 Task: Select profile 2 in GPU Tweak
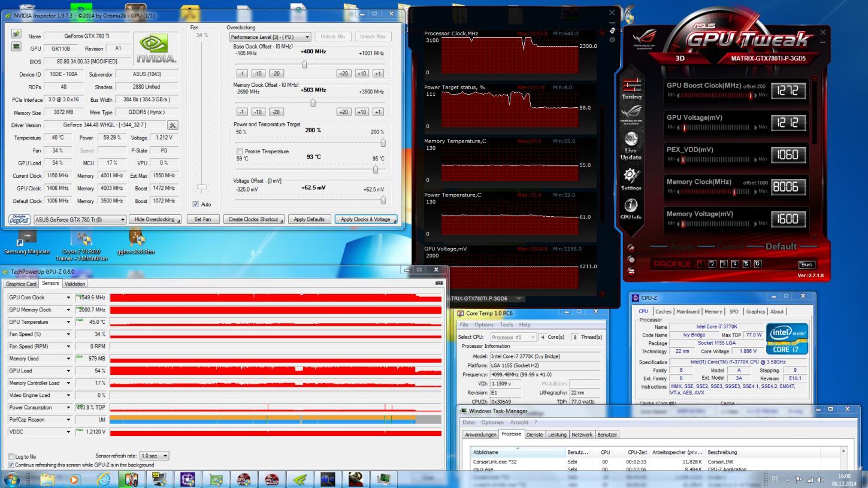click(x=712, y=263)
